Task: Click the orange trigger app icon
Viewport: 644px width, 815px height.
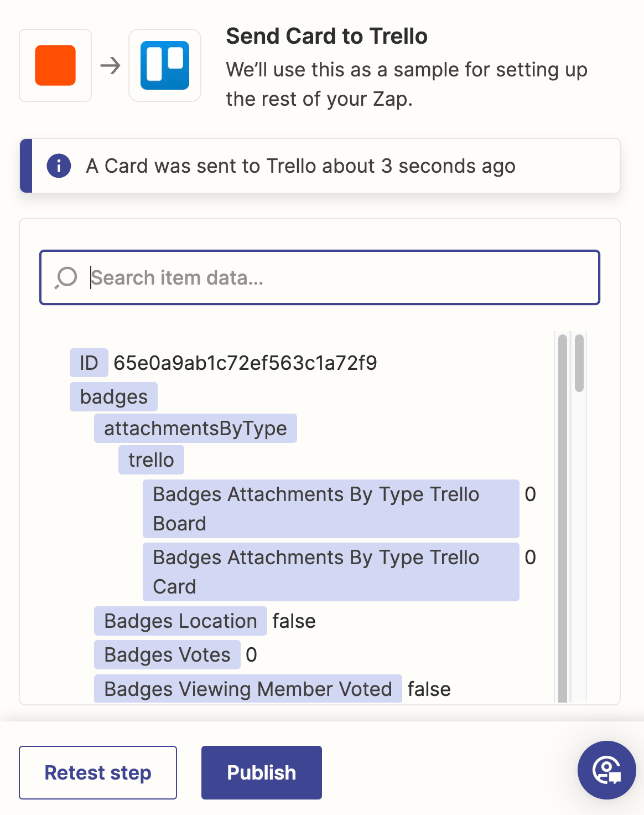Action: pyautogui.click(x=55, y=65)
